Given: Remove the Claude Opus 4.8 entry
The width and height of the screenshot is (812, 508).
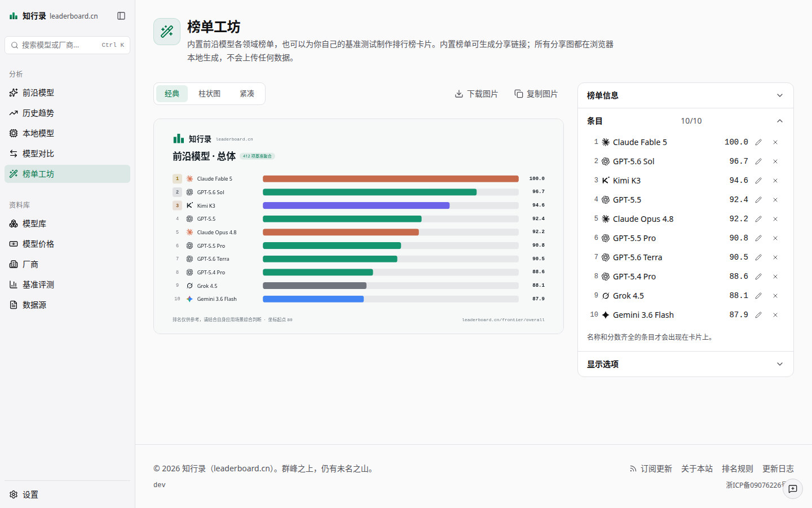Looking at the screenshot, I should [775, 219].
